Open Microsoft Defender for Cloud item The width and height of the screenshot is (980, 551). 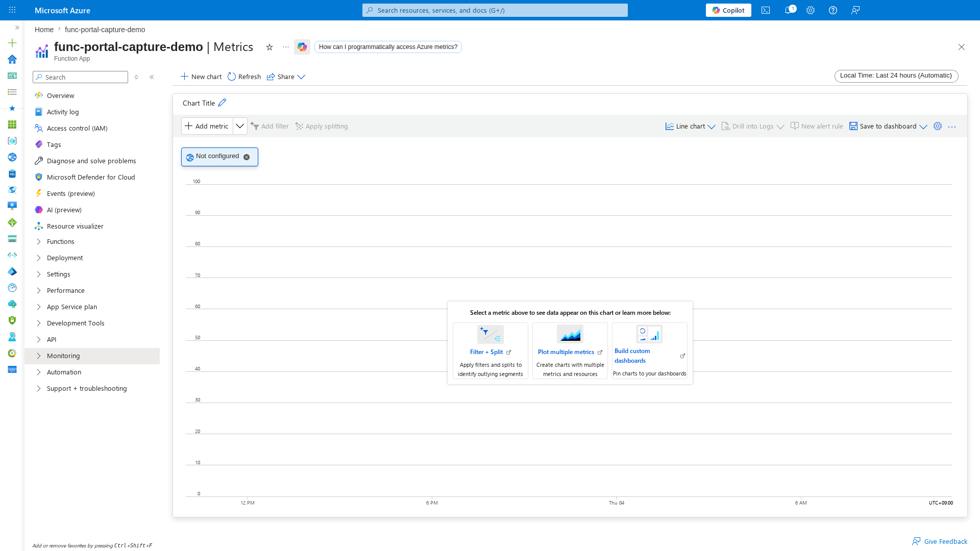[92, 177]
